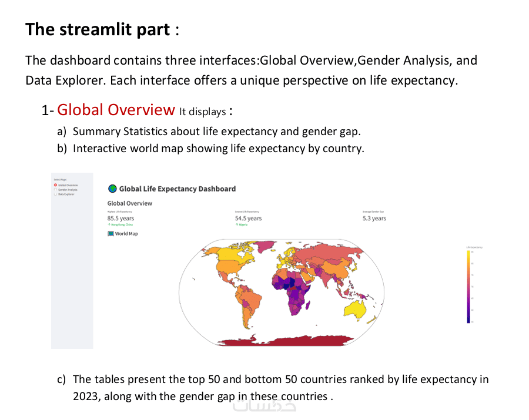This screenshot has height=420, width=529.
Task: Select the Gender Analysis radio option
Action: [x=55, y=190]
